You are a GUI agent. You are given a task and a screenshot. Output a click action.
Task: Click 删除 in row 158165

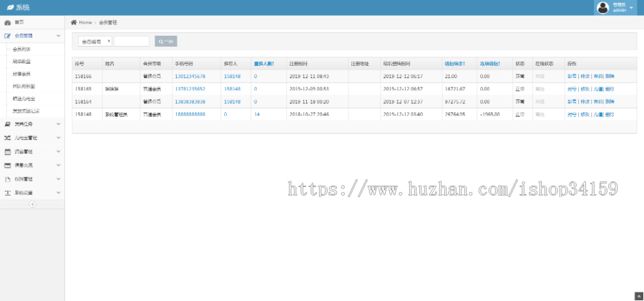[x=610, y=89]
